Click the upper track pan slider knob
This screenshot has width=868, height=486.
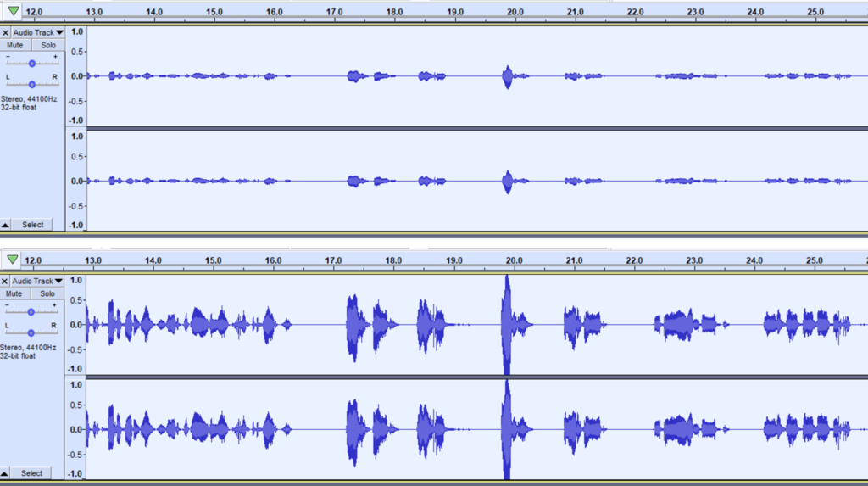[32, 85]
